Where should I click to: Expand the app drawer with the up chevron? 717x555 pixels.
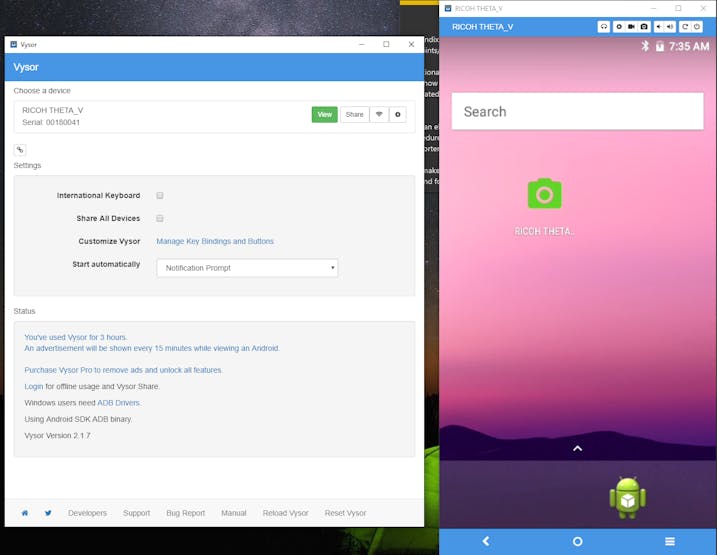(577, 449)
